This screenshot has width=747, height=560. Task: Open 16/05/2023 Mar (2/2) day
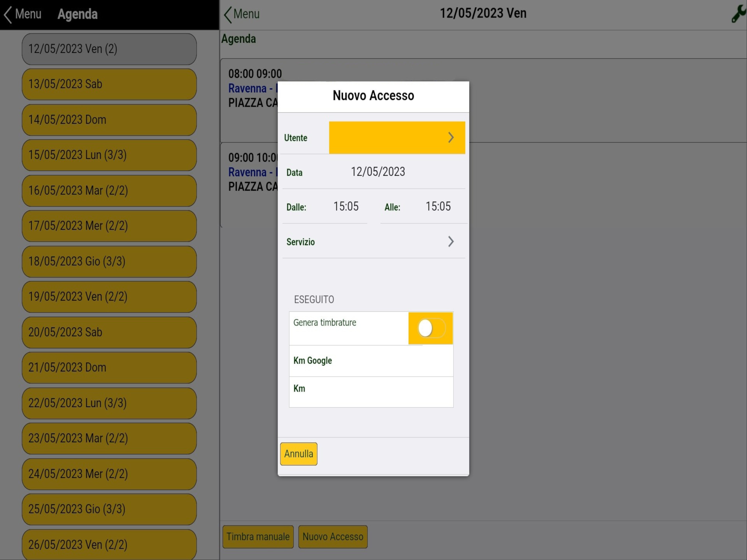[109, 191]
